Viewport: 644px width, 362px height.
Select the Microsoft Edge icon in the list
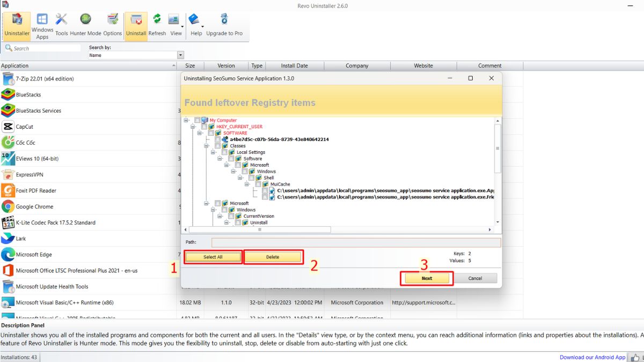click(8, 255)
